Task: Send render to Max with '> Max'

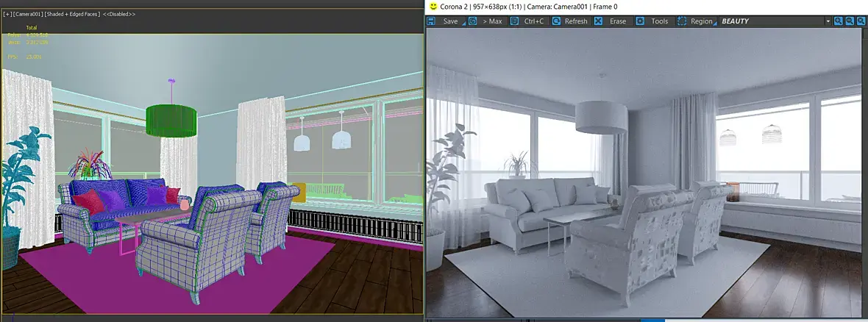Action: [487, 21]
